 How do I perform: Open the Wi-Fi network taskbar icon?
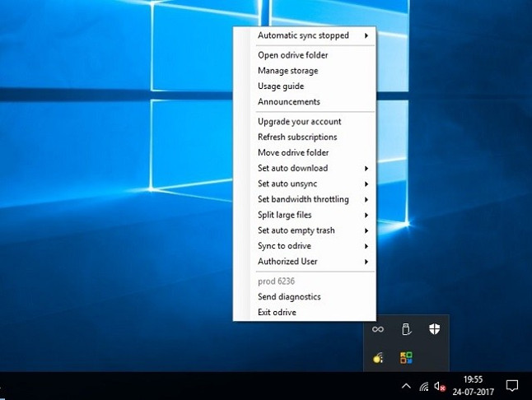point(424,387)
